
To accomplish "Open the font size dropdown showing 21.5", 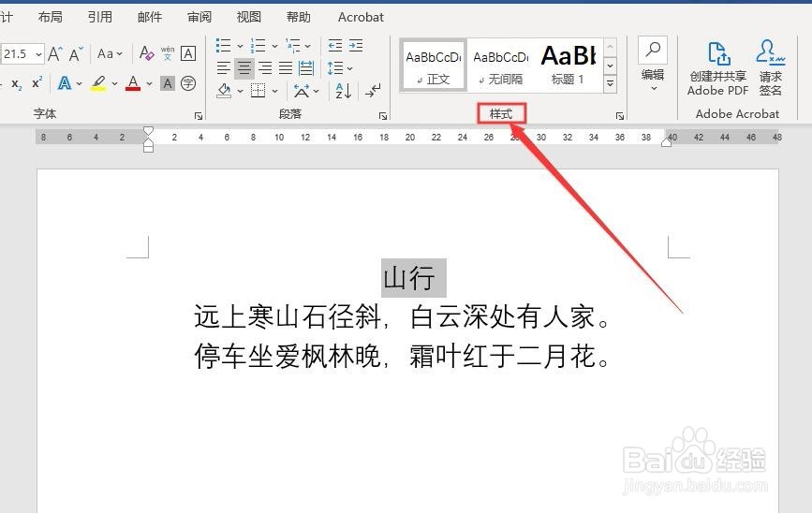I will click(38, 54).
